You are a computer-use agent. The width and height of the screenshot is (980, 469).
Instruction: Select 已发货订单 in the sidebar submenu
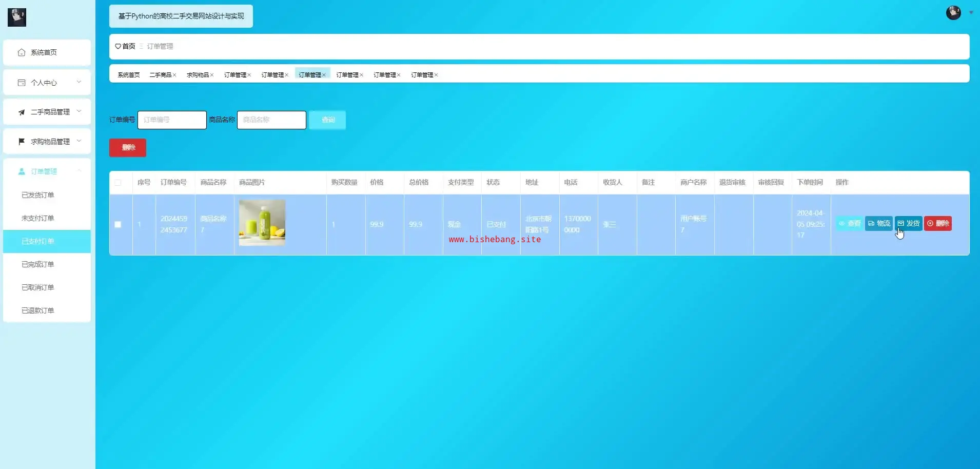(38, 195)
